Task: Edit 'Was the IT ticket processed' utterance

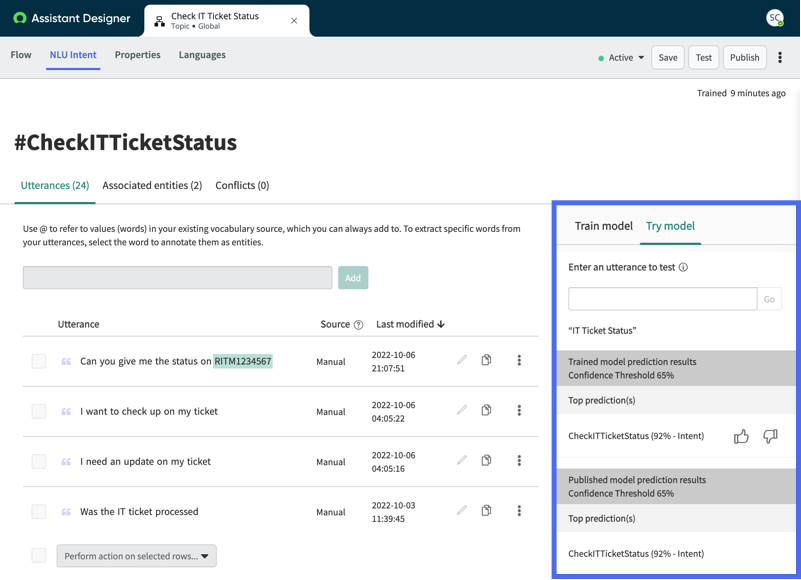Action: click(462, 511)
